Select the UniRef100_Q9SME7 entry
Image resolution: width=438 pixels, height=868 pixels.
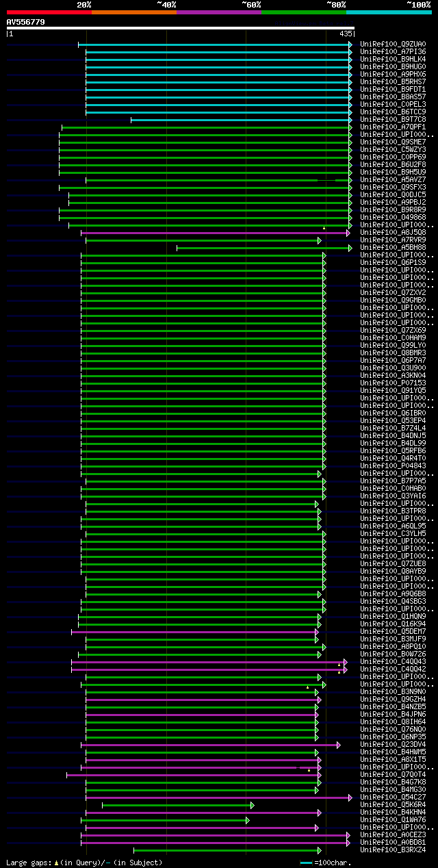click(393, 142)
